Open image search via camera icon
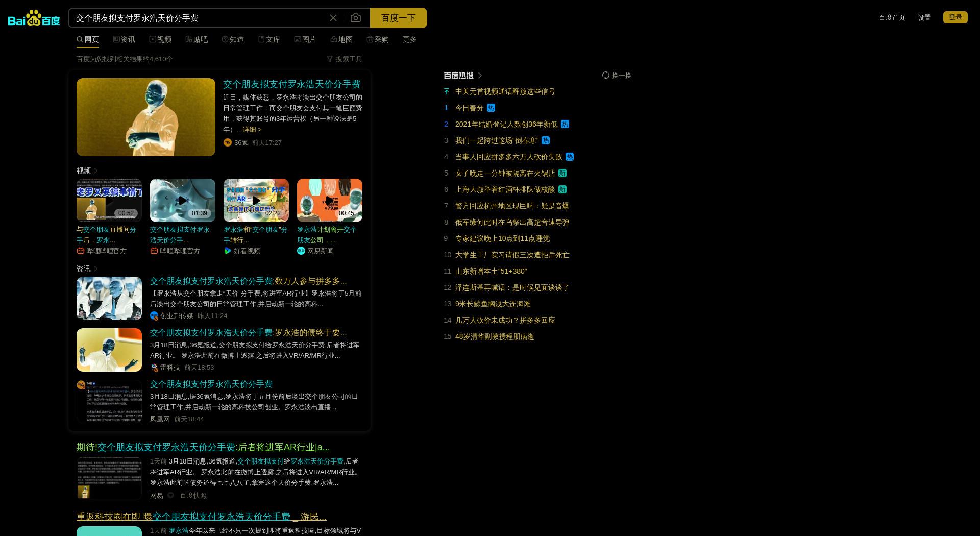 tap(356, 18)
